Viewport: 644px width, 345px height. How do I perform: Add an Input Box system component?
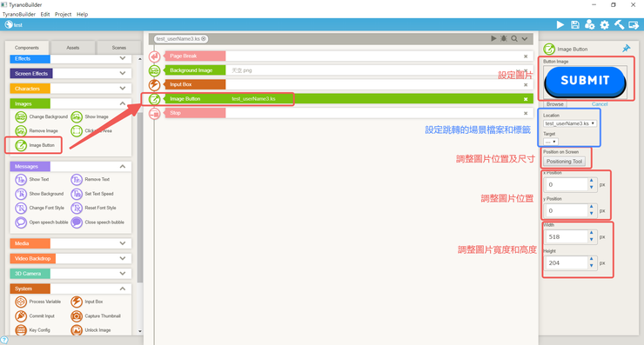(87, 302)
